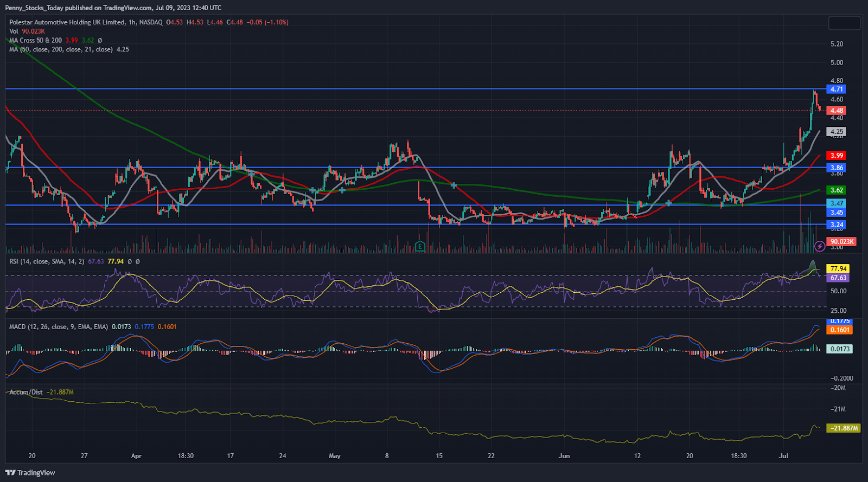This screenshot has width=868, height=482.
Task: Select the MACD indicator legend
Action: point(59,327)
